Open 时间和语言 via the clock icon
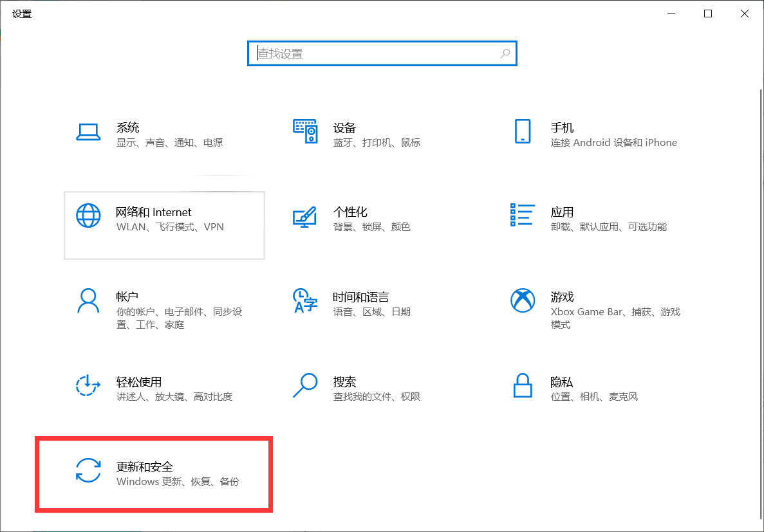The image size is (764, 532). click(x=305, y=300)
